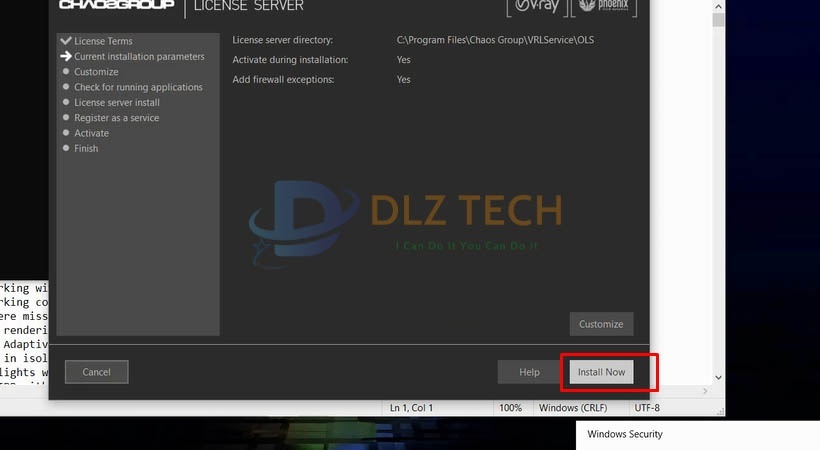Viewport: 820px width, 450px height.
Task: Select Current installation parameters step
Action: tap(139, 57)
